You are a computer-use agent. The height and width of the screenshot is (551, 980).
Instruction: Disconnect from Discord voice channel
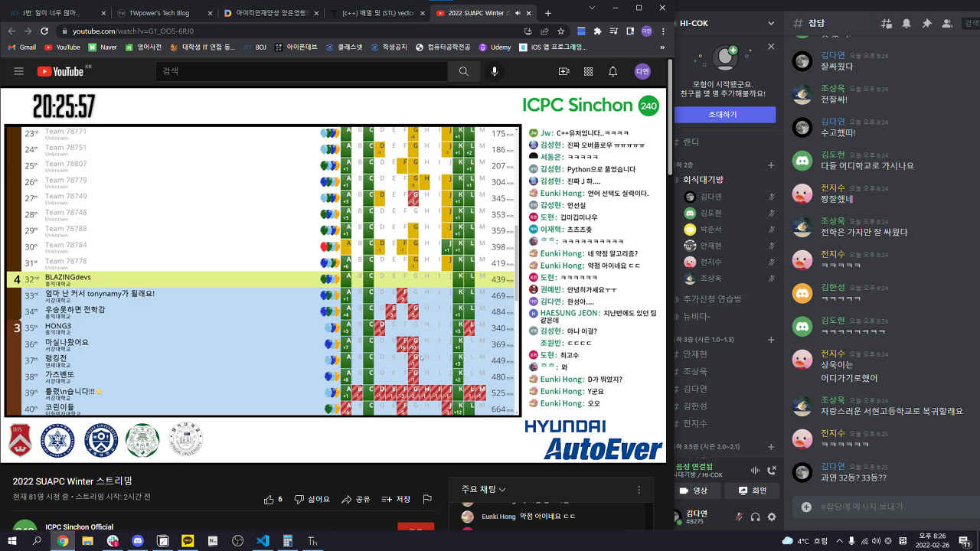771,470
